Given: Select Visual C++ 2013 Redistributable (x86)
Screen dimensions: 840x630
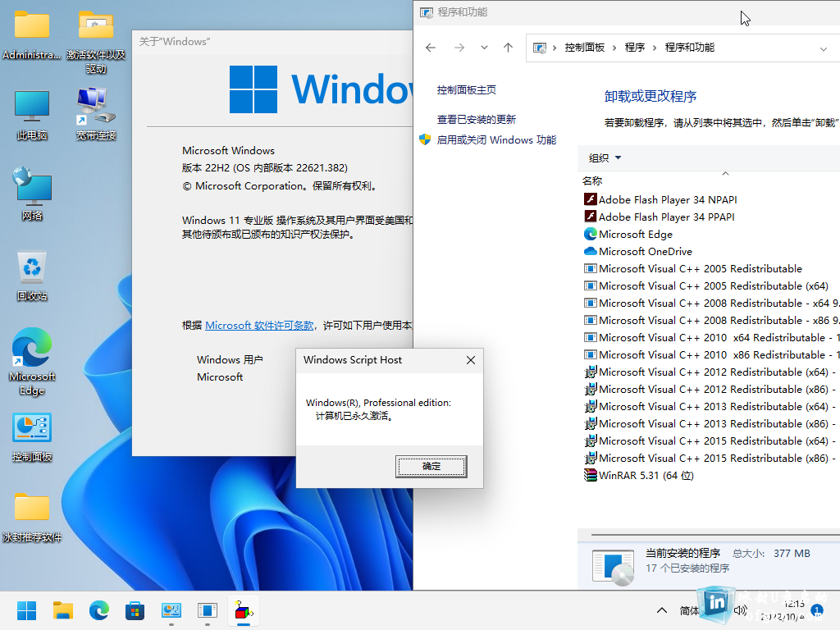Looking at the screenshot, I should coord(710,423).
